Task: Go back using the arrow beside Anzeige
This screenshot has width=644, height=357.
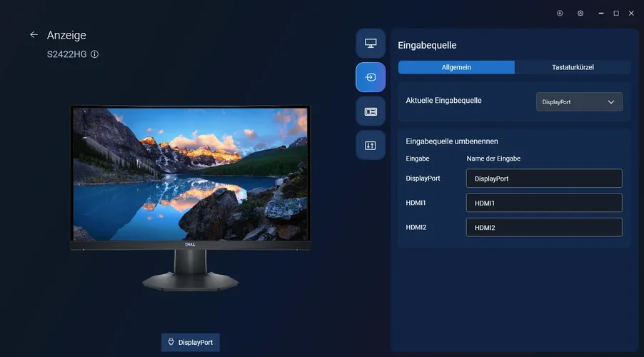Action: click(x=34, y=35)
